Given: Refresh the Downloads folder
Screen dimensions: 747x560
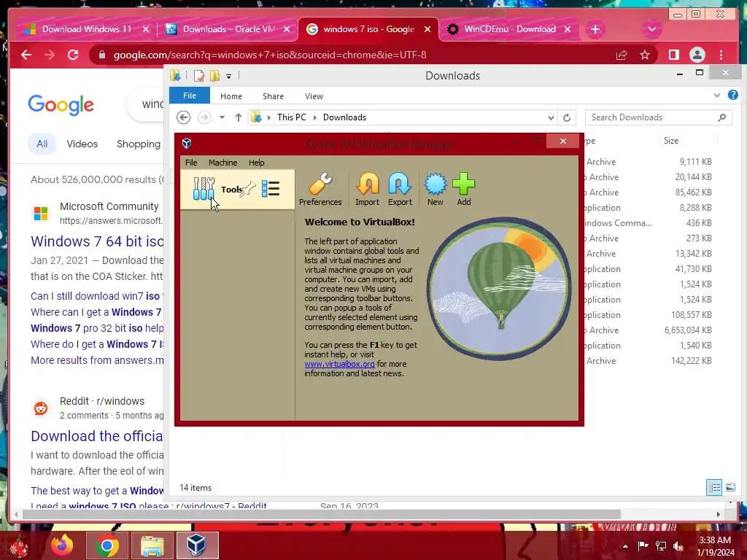Looking at the screenshot, I should point(566,117).
